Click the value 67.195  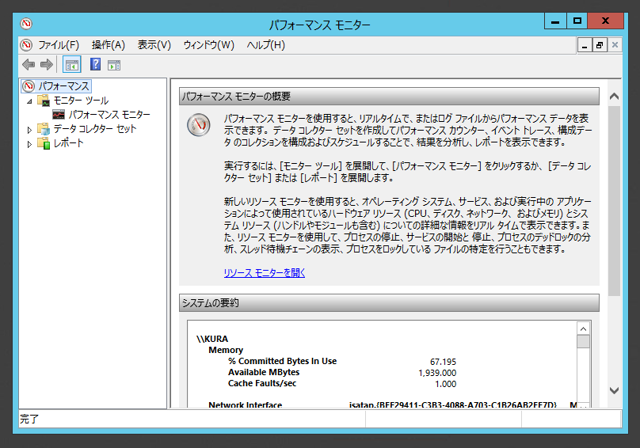[443, 362]
